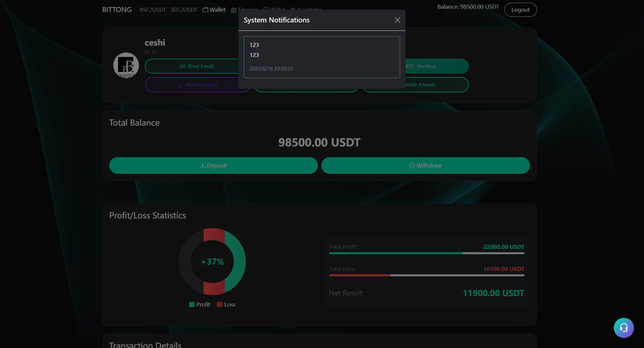
Task: Close the System Notifications dialog
Action: pos(397,20)
